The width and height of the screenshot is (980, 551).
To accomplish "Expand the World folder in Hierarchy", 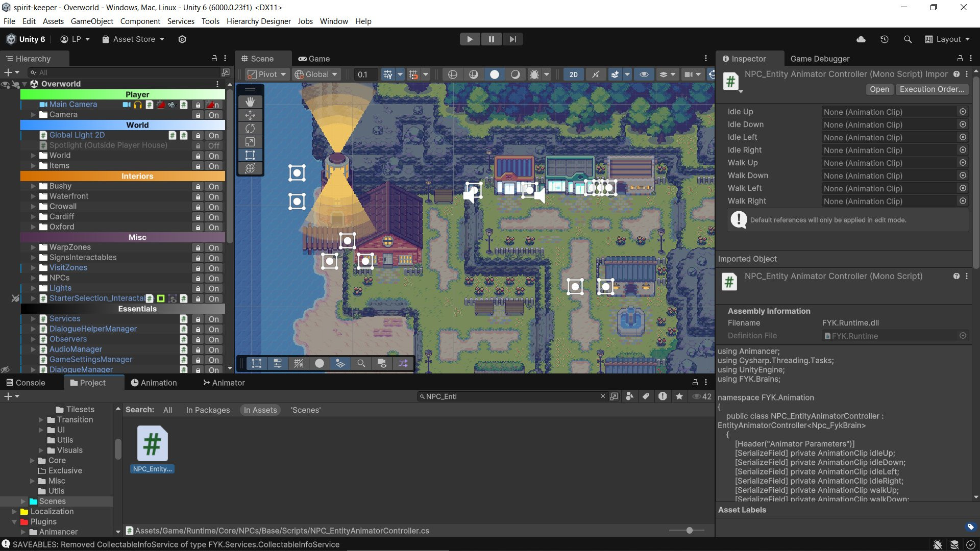I will 33,156.
